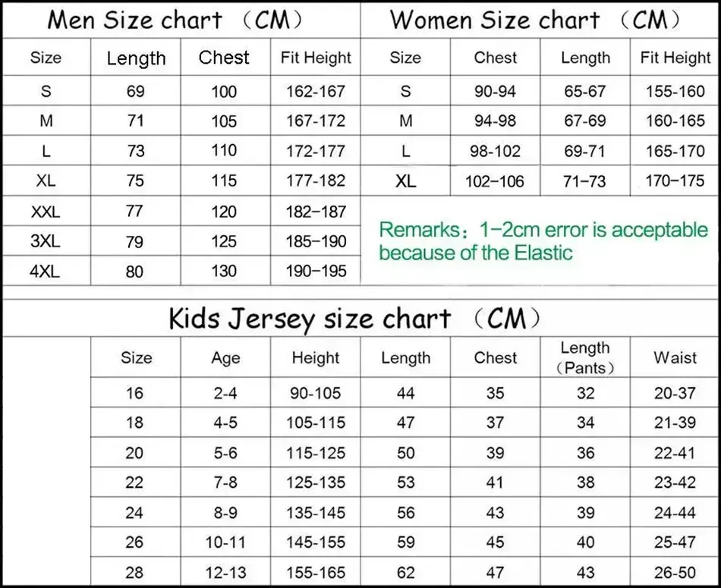The image size is (721, 588).
Task: Click the men's Length column header
Action: [x=136, y=58]
